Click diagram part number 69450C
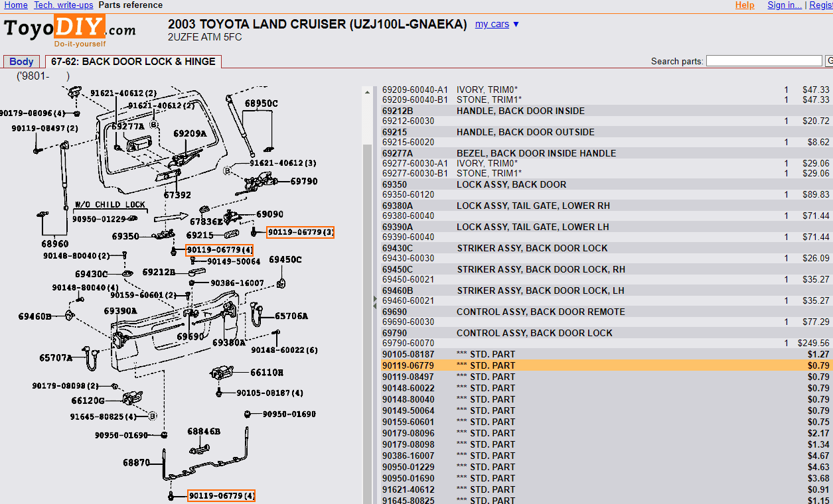The height and width of the screenshot is (504, 833). [x=285, y=259]
